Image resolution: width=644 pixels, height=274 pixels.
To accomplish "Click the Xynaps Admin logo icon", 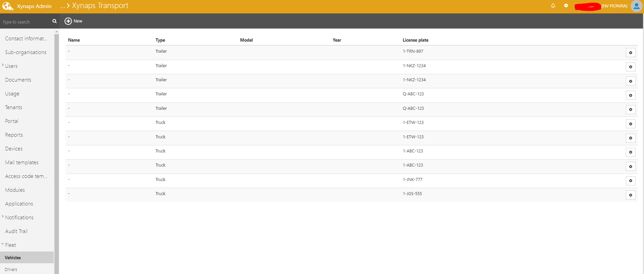I will tap(7, 6).
